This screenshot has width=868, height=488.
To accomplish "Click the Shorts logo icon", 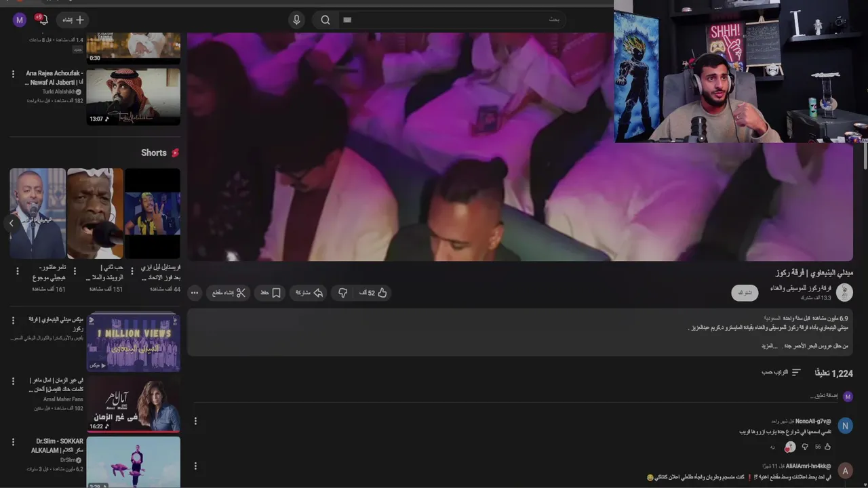I will coord(175,153).
